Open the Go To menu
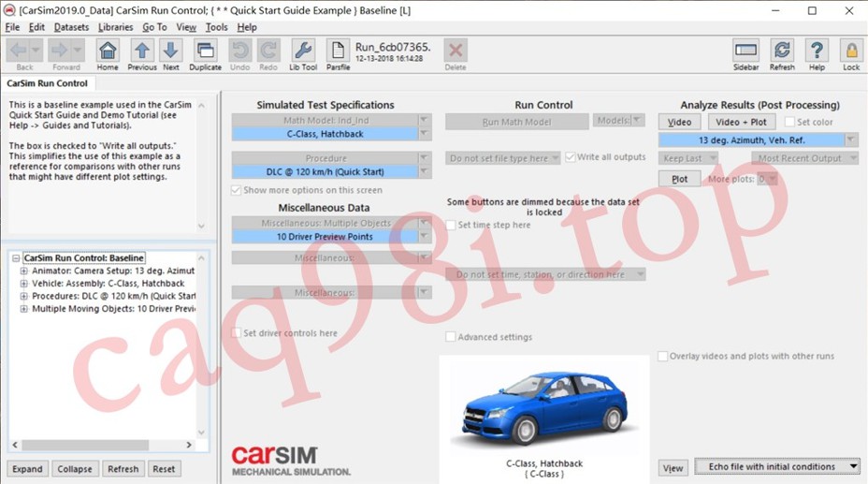Screen dimensions: 868x484 [154, 27]
